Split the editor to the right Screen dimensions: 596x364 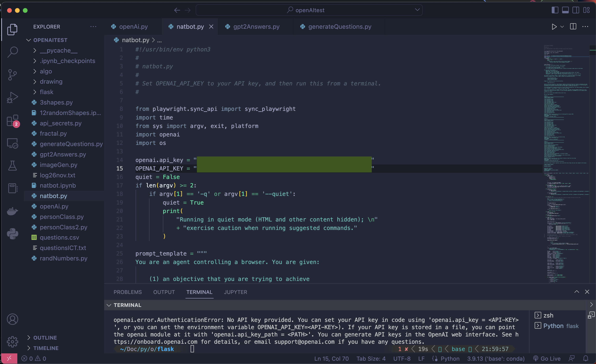(573, 27)
